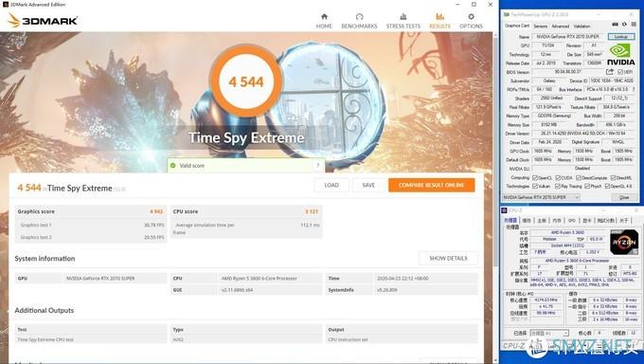Click COMPARE RESULT ONLINE
The width and height of the screenshot is (644, 364).
click(431, 185)
